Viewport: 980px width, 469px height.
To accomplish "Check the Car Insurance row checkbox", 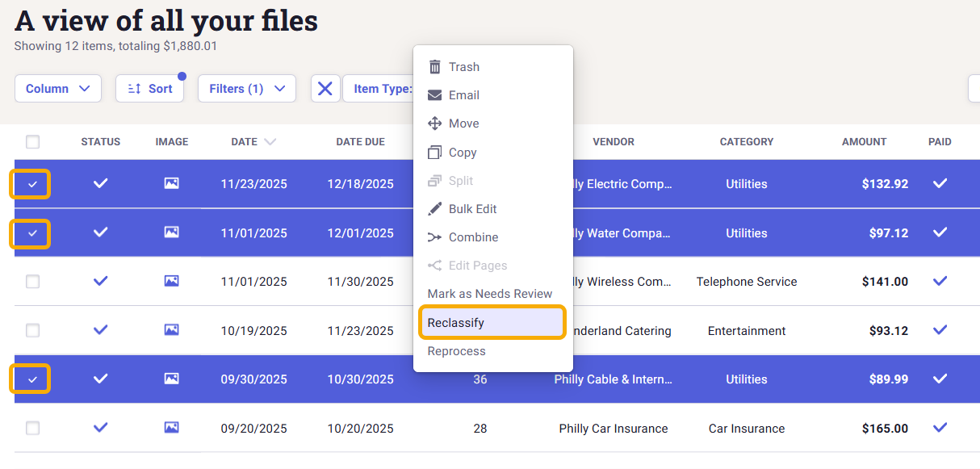I will (x=32, y=428).
